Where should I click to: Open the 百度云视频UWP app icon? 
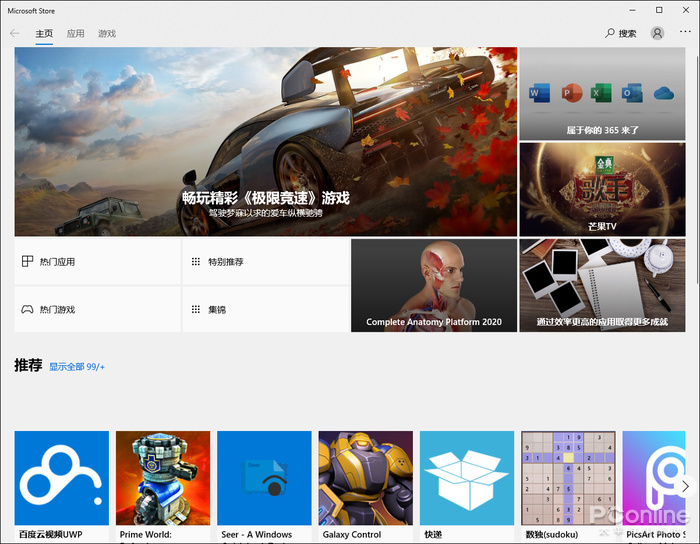62,478
